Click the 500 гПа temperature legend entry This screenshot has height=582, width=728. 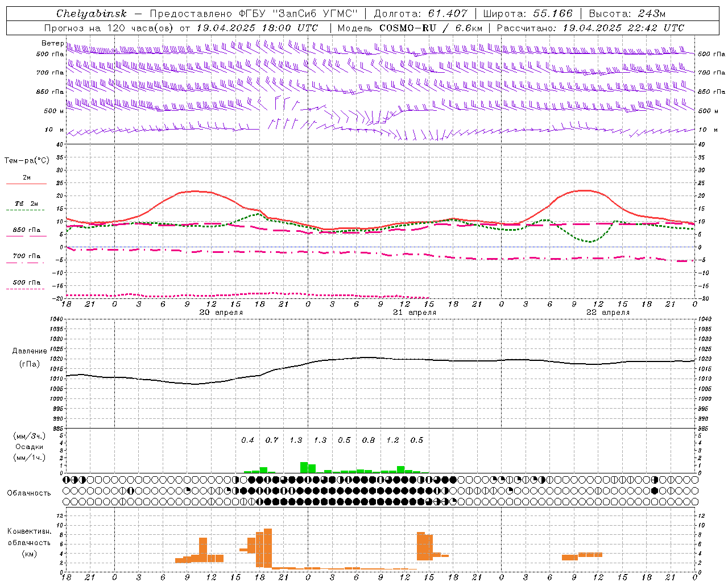coord(26,282)
